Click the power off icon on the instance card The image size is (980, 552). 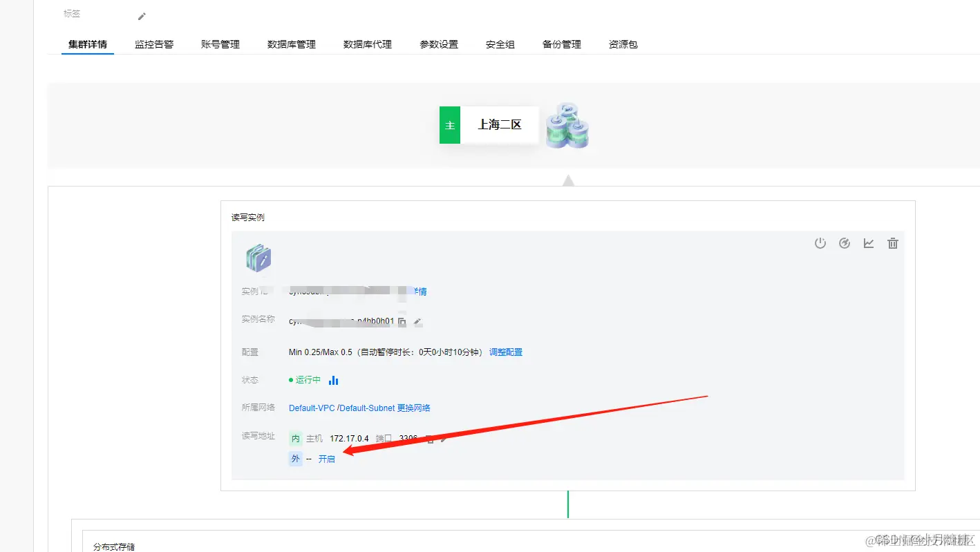[820, 243]
